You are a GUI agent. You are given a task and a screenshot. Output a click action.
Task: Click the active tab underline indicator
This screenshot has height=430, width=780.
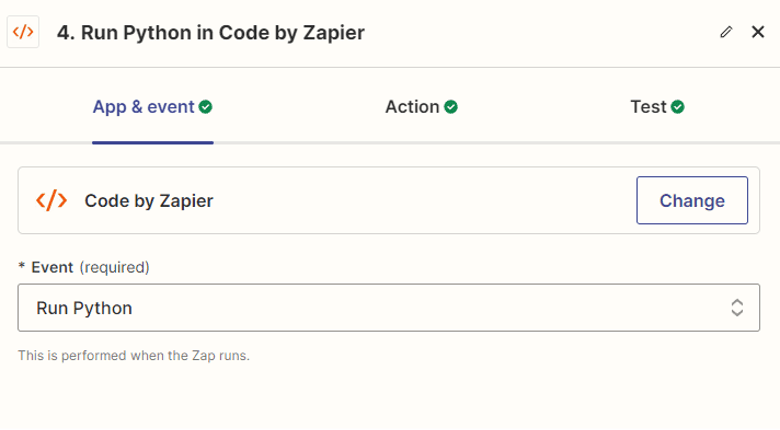tap(153, 143)
